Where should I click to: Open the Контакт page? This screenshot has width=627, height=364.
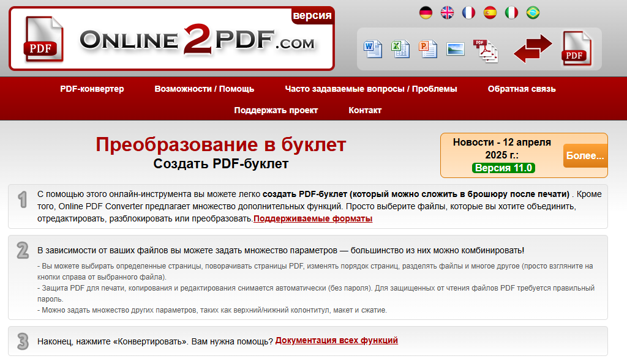pos(365,110)
